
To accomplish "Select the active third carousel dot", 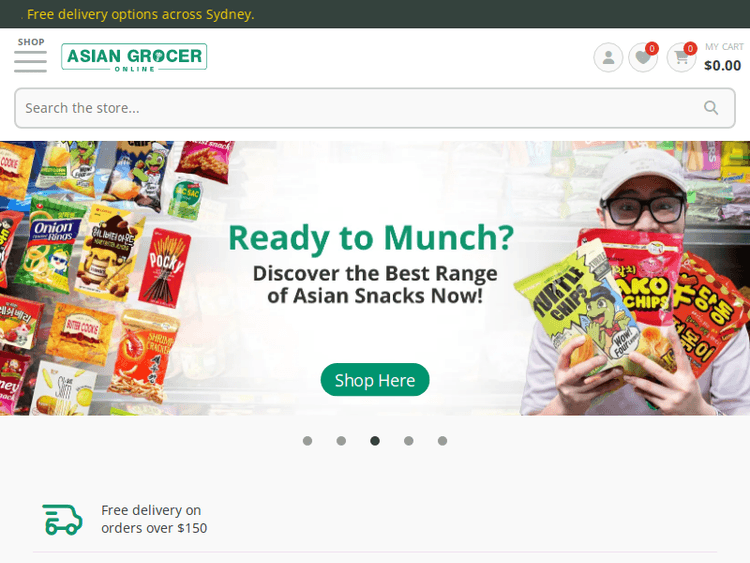I will [375, 441].
